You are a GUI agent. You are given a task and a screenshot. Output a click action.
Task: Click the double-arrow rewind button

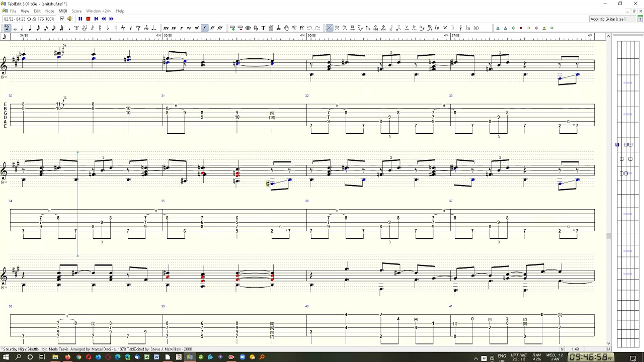(104, 19)
